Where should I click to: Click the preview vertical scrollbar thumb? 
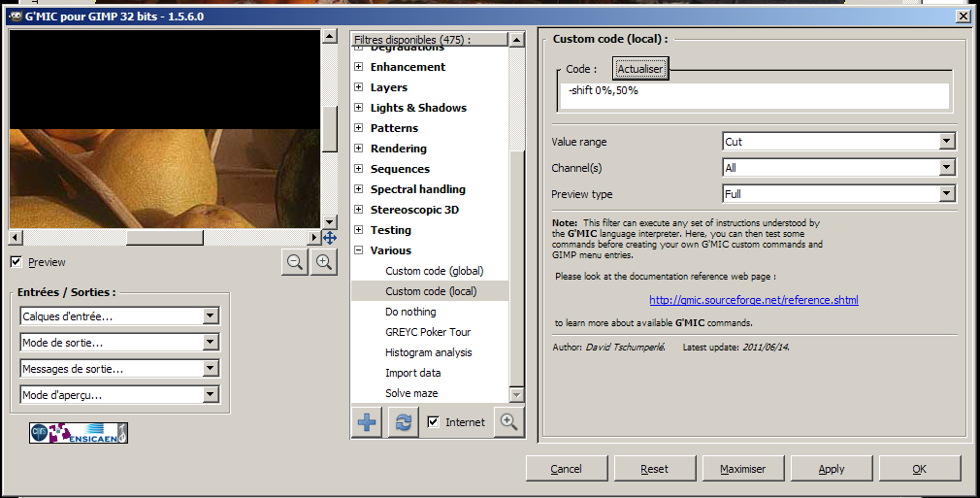pos(330,129)
